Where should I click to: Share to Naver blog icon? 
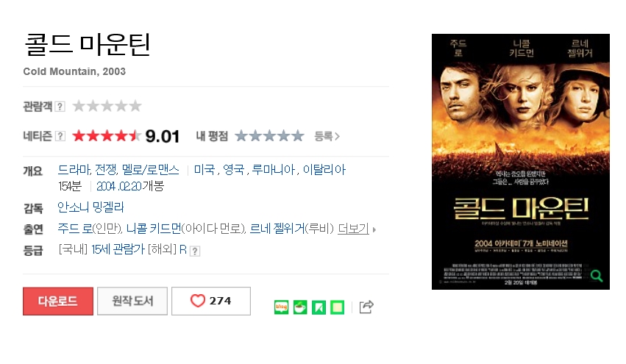[x=282, y=307]
